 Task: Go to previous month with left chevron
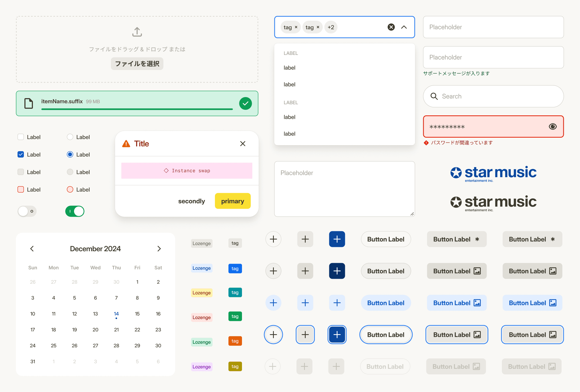[32, 249]
